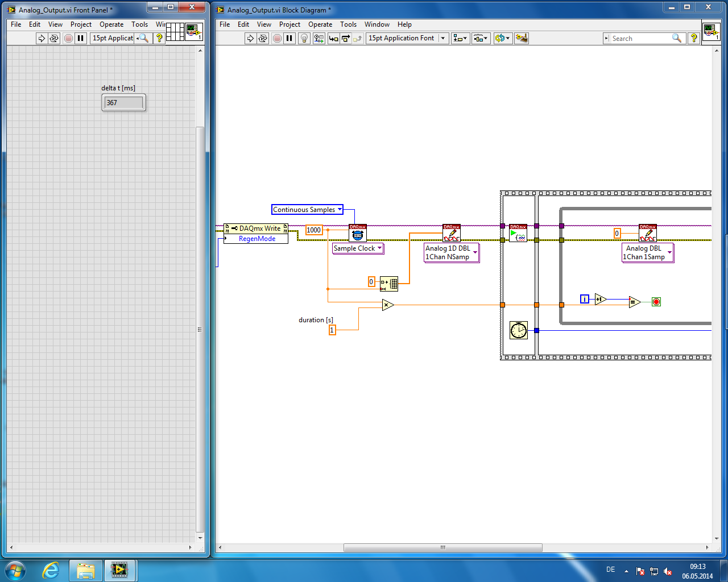Toggle Run Continuously in Block Diagram toolbar
The width and height of the screenshot is (728, 582).
pyautogui.click(x=263, y=38)
